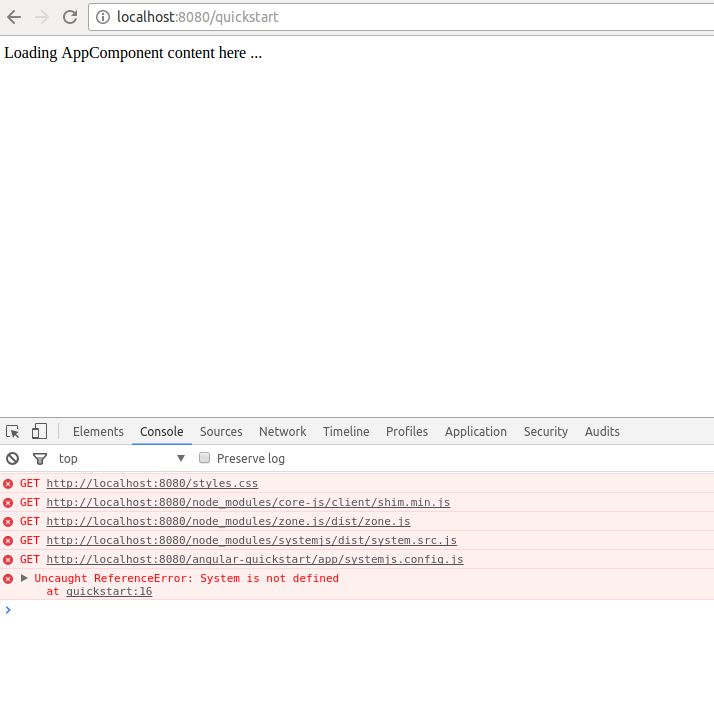Toggle the device toolbar icon
714x714 pixels.
39,431
